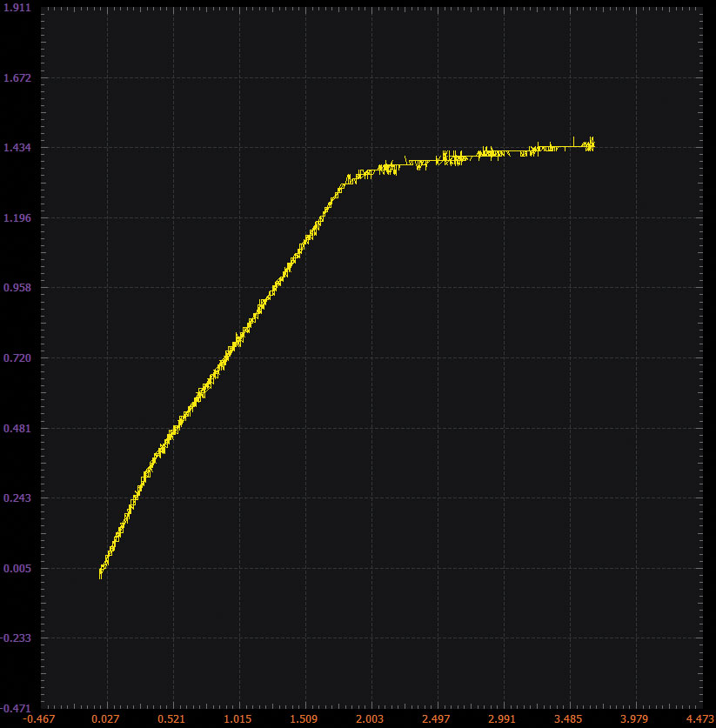Click the 0.481 y-axis label
Viewport: 716px width, 728px height.
tap(17, 428)
